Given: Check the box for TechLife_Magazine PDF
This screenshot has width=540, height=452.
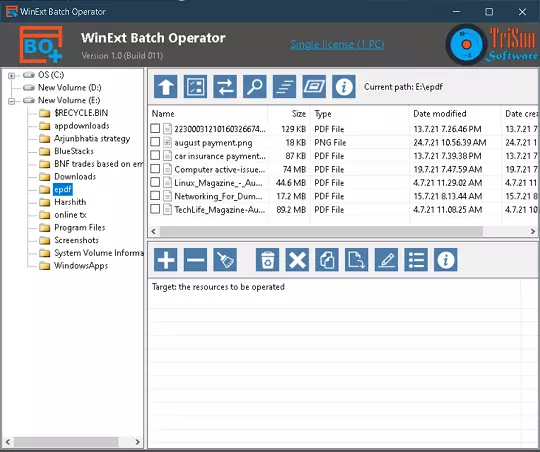Looking at the screenshot, I should 155,209.
